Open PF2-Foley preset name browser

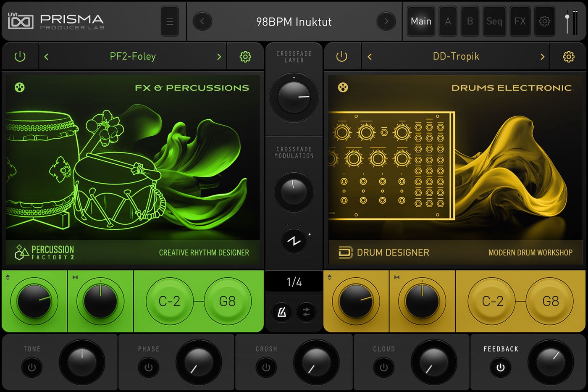[133, 56]
